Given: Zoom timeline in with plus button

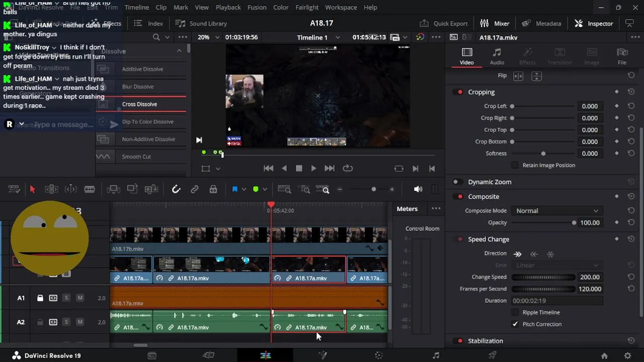Looking at the screenshot, I should [392, 190].
